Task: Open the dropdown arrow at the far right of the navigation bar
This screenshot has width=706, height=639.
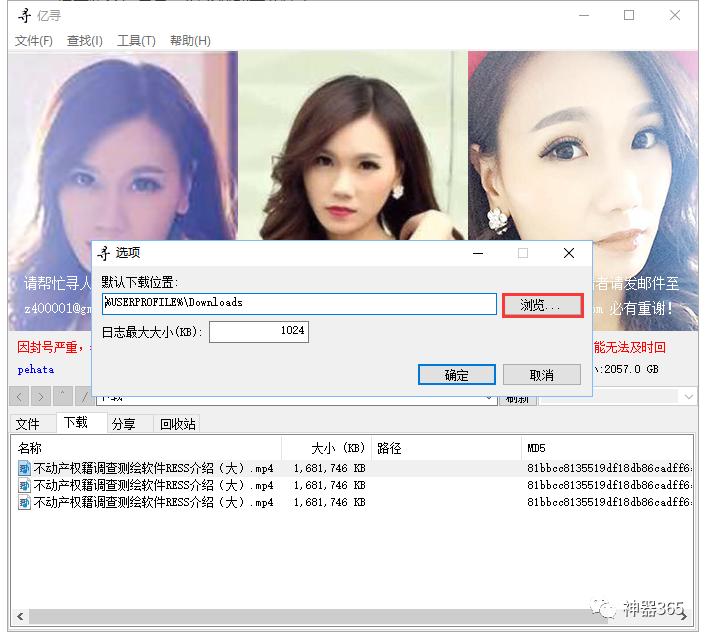Action: (688, 397)
